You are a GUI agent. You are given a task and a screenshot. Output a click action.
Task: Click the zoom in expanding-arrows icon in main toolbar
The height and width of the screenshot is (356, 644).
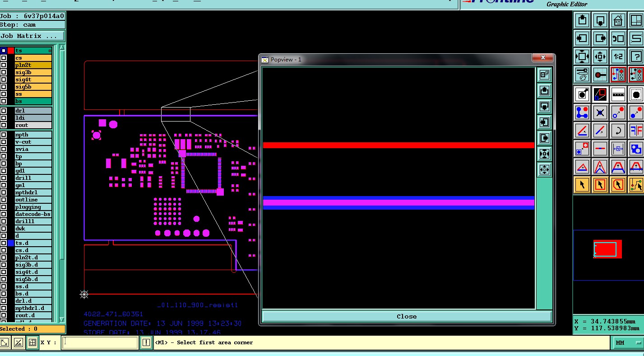pyautogui.click(x=582, y=56)
